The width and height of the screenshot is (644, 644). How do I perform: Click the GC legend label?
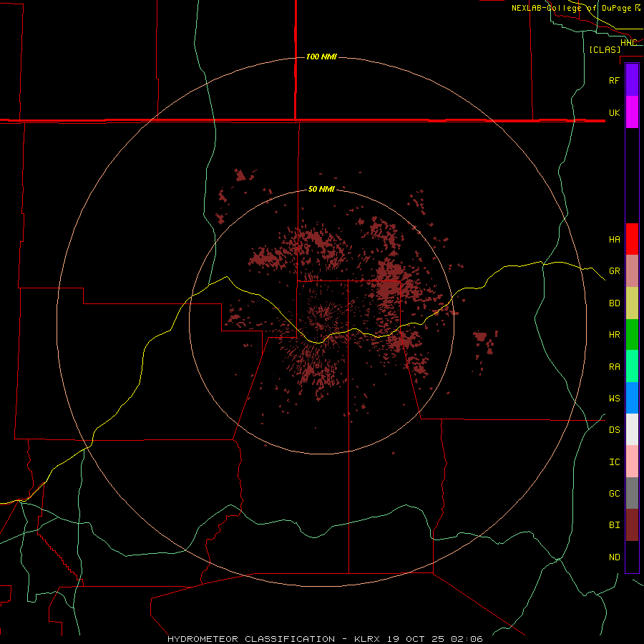point(614,494)
